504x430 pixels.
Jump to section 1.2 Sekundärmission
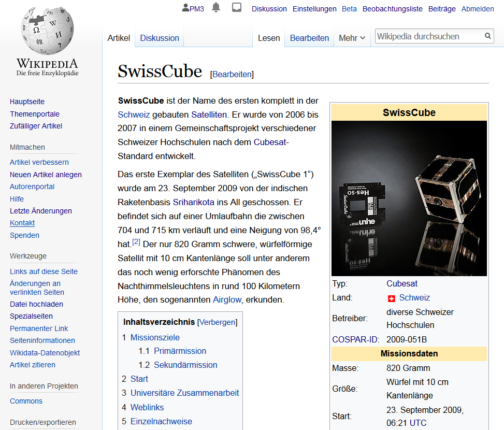185,365
